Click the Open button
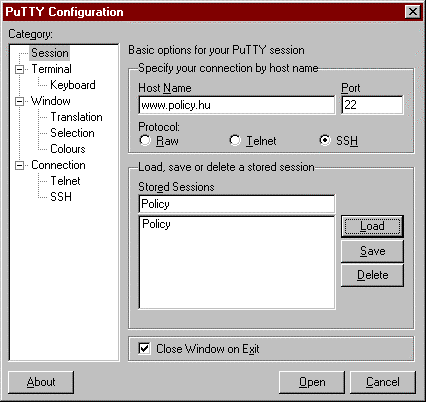This screenshot has height=402, width=426. pyautogui.click(x=312, y=382)
